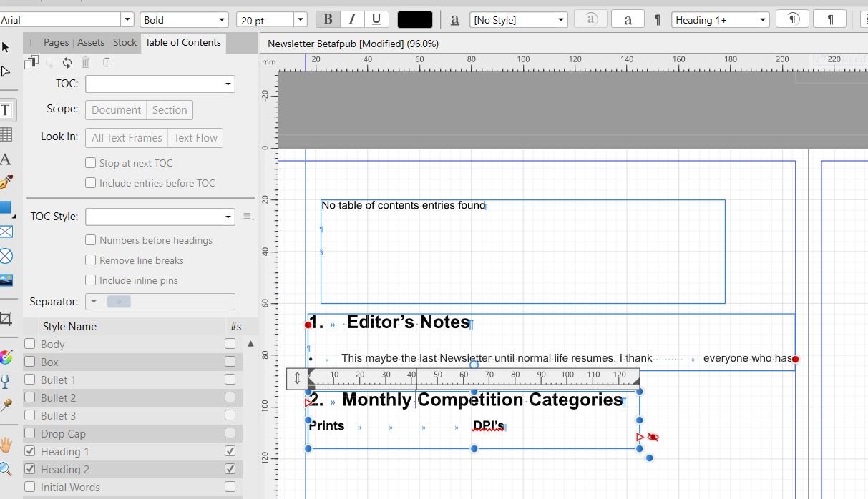Open the font size dropdown
Viewport: 868px width, 499px height.
[x=300, y=19]
